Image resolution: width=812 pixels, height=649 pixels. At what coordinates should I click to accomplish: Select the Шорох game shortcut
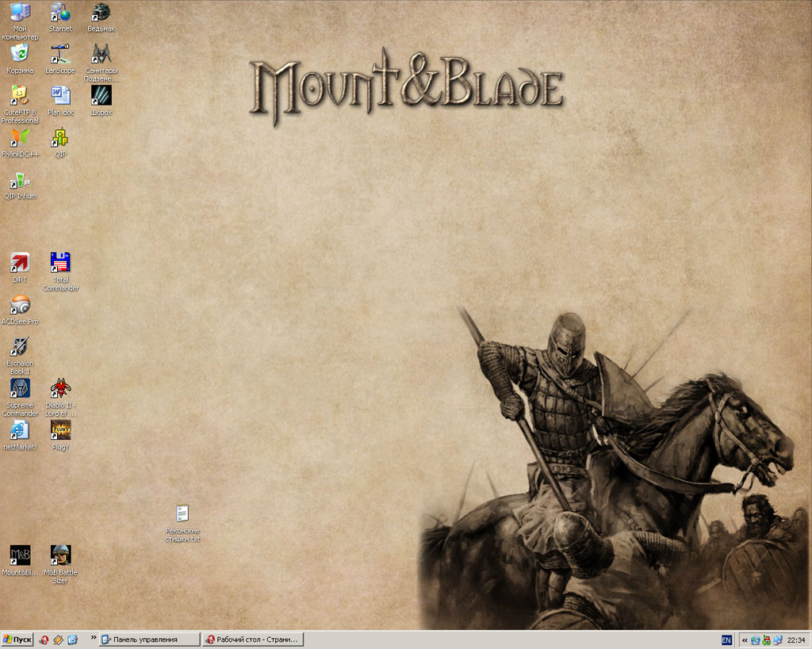pos(101,101)
